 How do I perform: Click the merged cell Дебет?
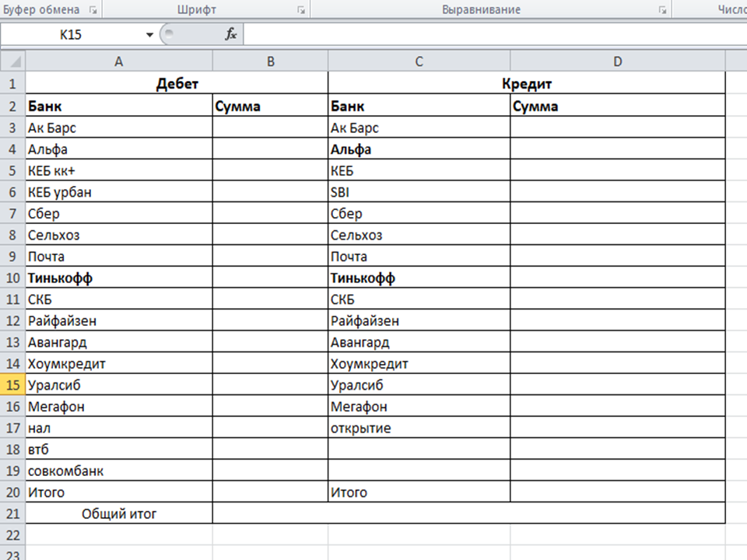coord(177,83)
